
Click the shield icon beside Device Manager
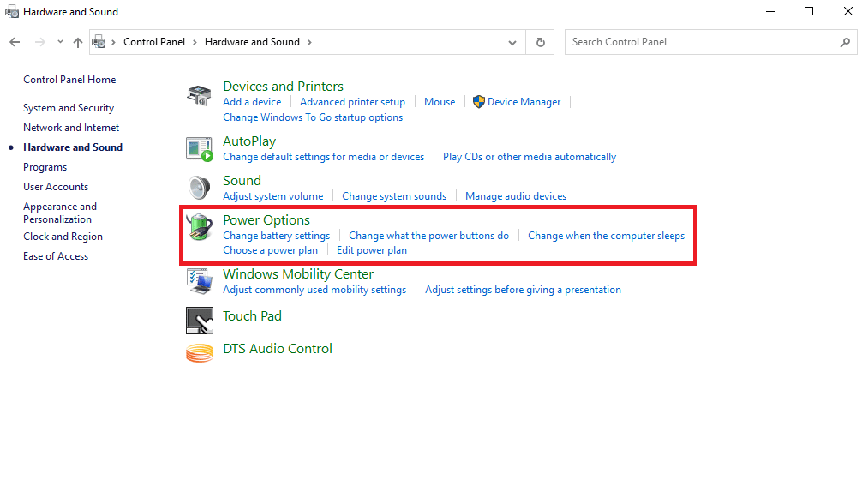[x=478, y=102]
